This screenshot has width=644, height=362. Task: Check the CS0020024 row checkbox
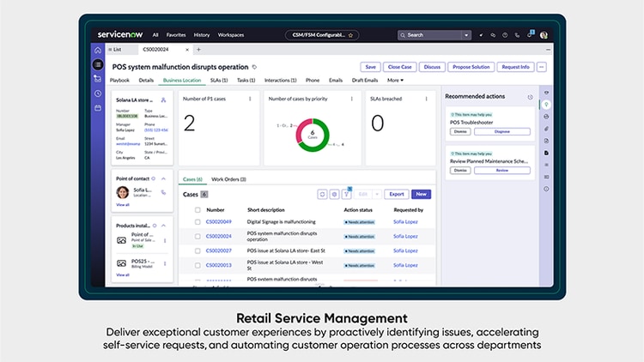point(197,237)
